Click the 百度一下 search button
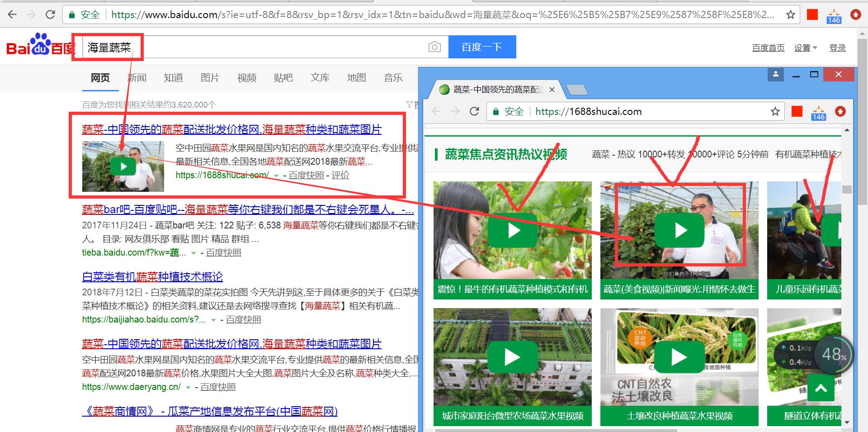 click(482, 47)
